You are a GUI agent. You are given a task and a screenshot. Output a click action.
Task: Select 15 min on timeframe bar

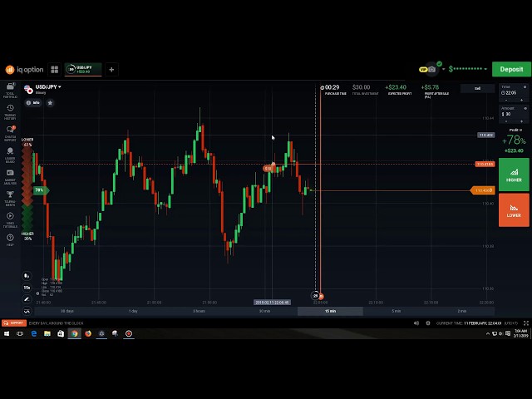click(330, 311)
